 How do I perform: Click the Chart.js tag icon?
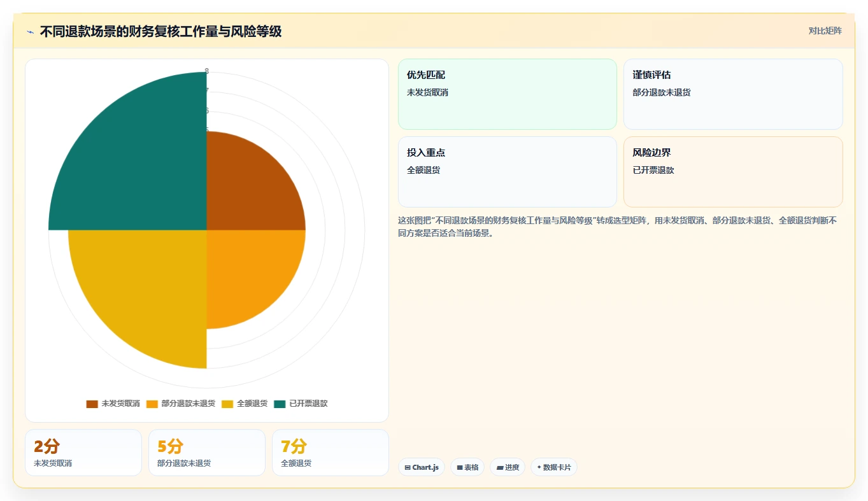[x=408, y=468]
